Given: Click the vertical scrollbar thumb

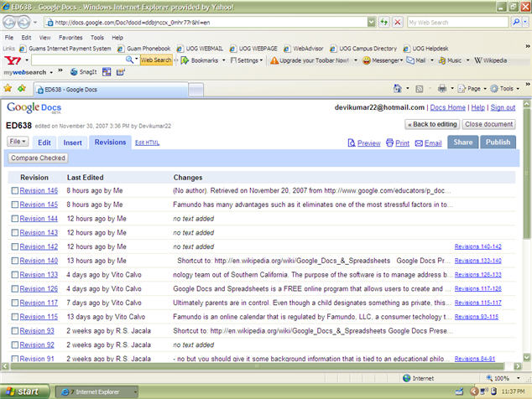Looking at the screenshot, I should [527, 173].
